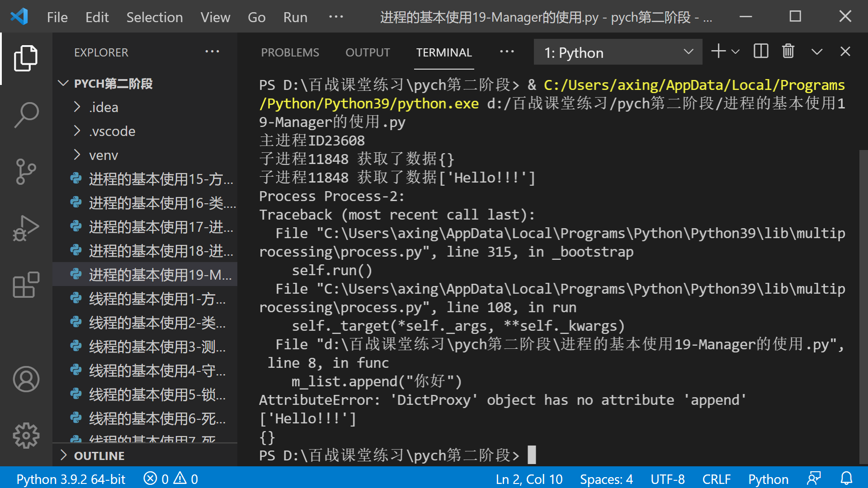Image resolution: width=868 pixels, height=488 pixels.
Task: Click the VS Code logo icon
Action: pos(19,17)
